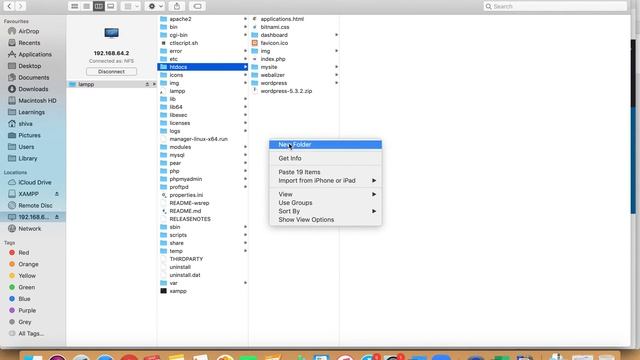Click the Edit Tags toolbar icon
The width and height of the screenshot is (640, 360).
click(197, 6)
